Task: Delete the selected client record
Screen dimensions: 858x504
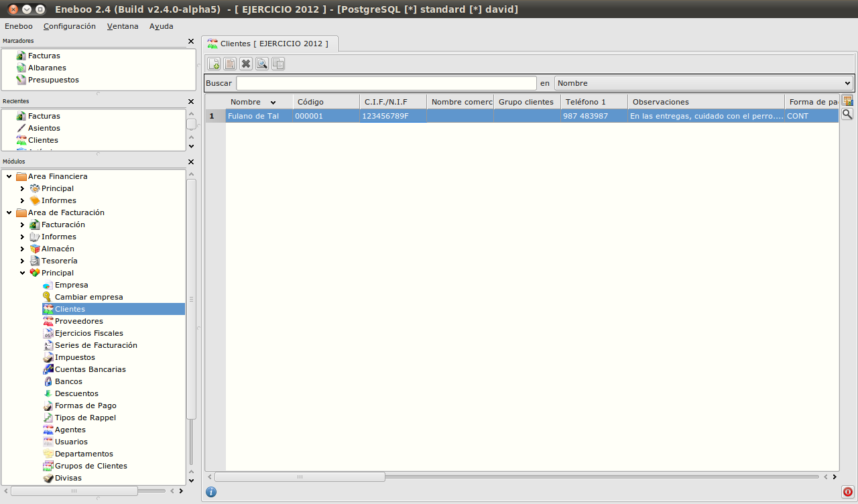Action: [x=246, y=64]
